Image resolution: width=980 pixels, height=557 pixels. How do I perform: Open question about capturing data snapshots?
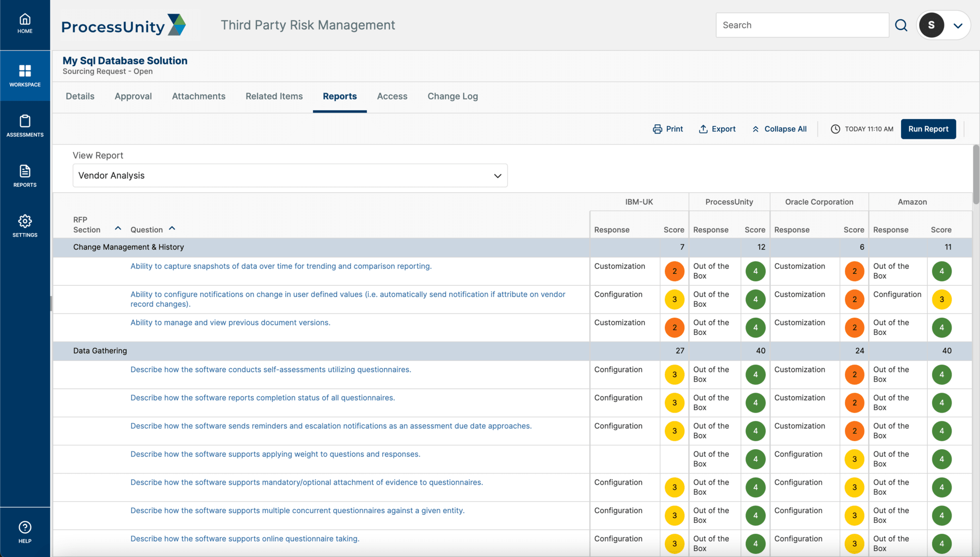[x=281, y=266]
